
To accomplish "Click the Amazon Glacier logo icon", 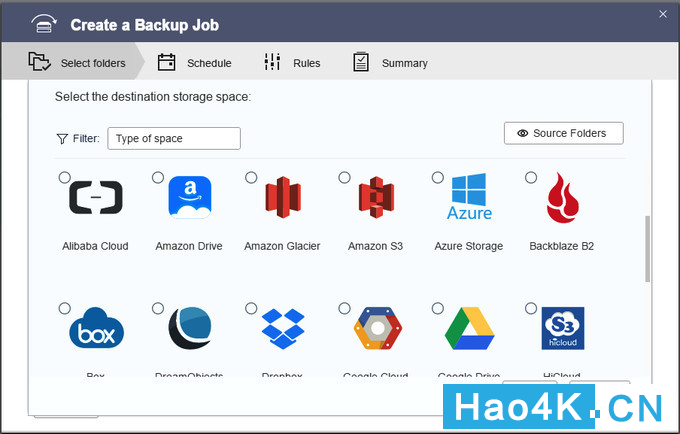I will [x=283, y=197].
